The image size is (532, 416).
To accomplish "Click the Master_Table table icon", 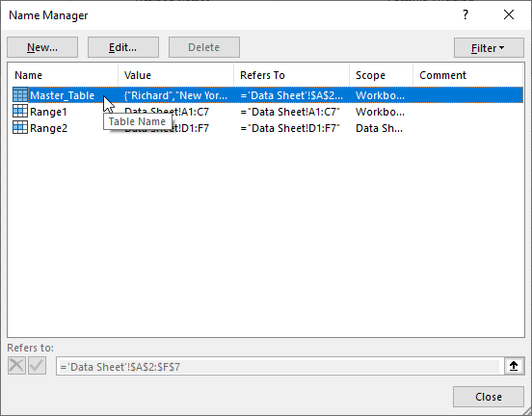I will 20,95.
